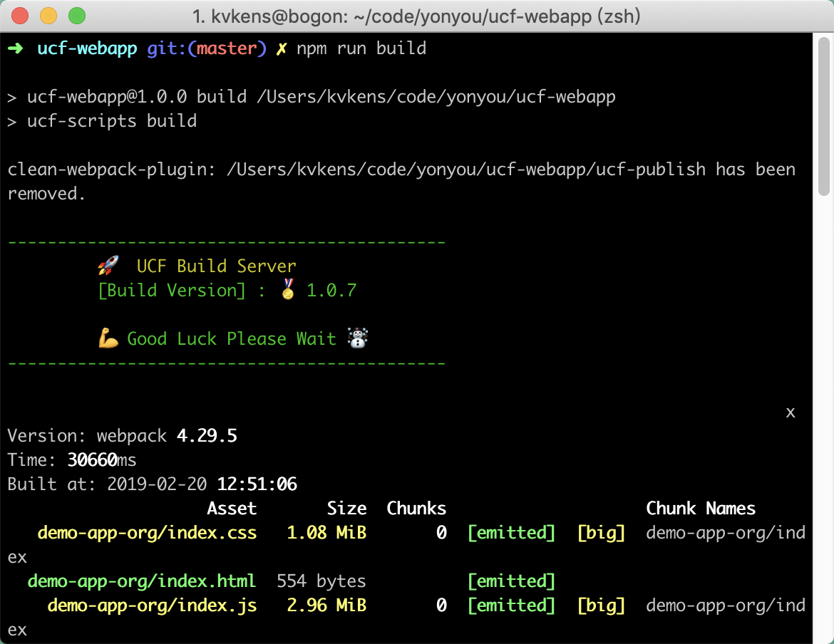Click size value '2.96 MiB'

326,606
